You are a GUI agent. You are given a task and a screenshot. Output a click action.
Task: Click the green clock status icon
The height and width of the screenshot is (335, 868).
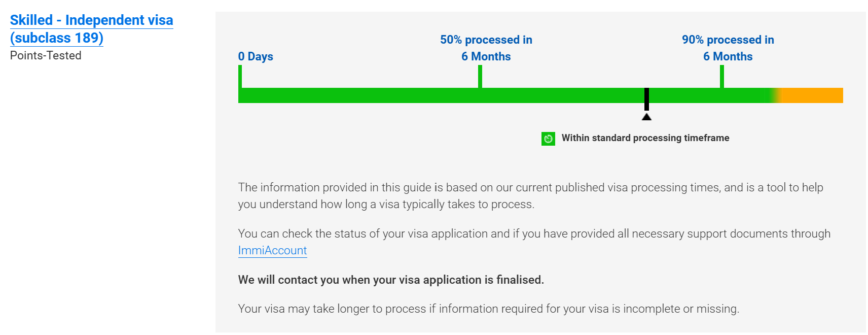[x=548, y=139]
